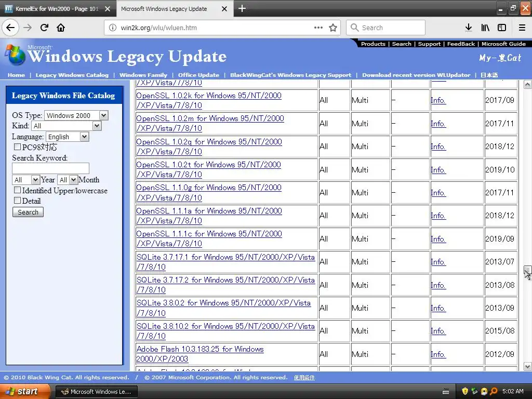Viewport: 532px width, 399px height.
Task: Open the Home menu link
Action: 16,75
